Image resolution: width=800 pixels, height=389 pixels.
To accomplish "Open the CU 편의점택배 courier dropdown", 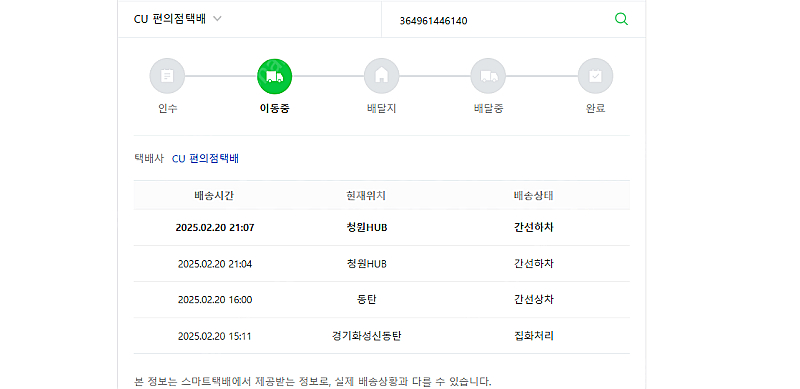I will pyautogui.click(x=178, y=19).
